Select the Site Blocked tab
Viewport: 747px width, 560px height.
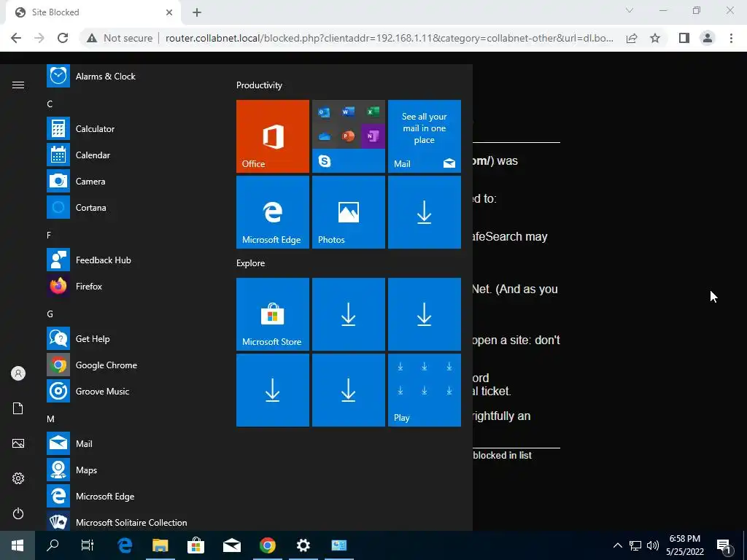point(93,13)
